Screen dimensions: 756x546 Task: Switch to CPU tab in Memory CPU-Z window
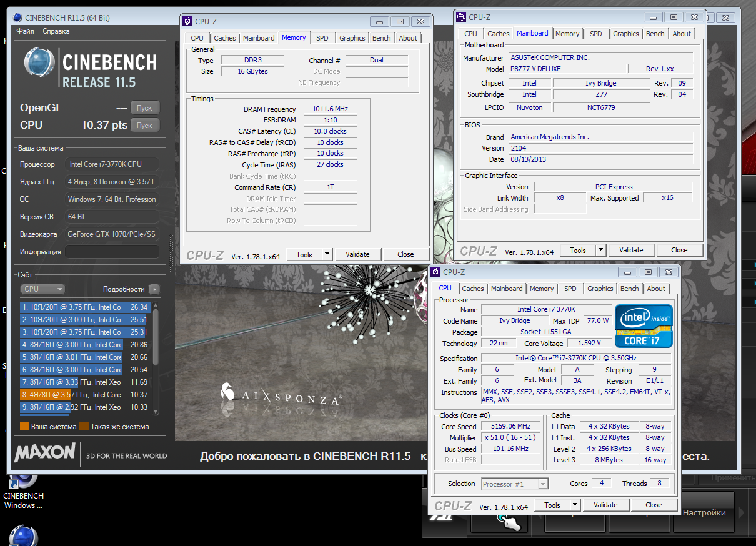point(197,38)
